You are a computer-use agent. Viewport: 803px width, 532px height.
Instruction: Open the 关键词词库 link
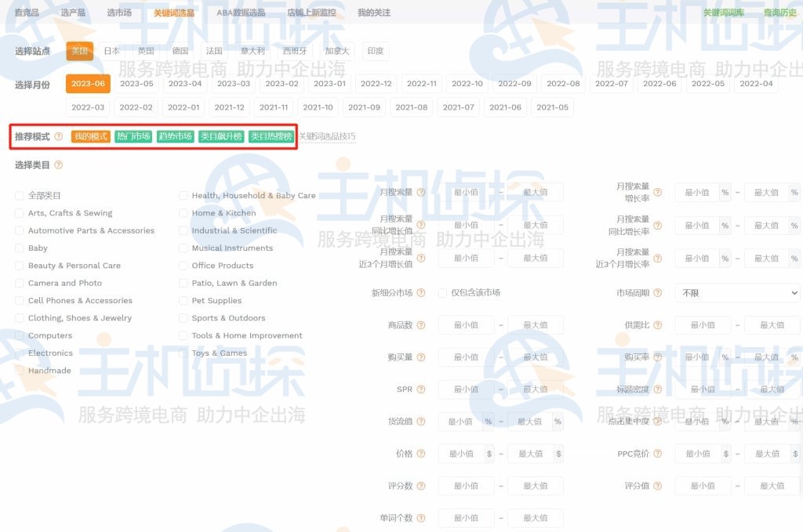723,12
